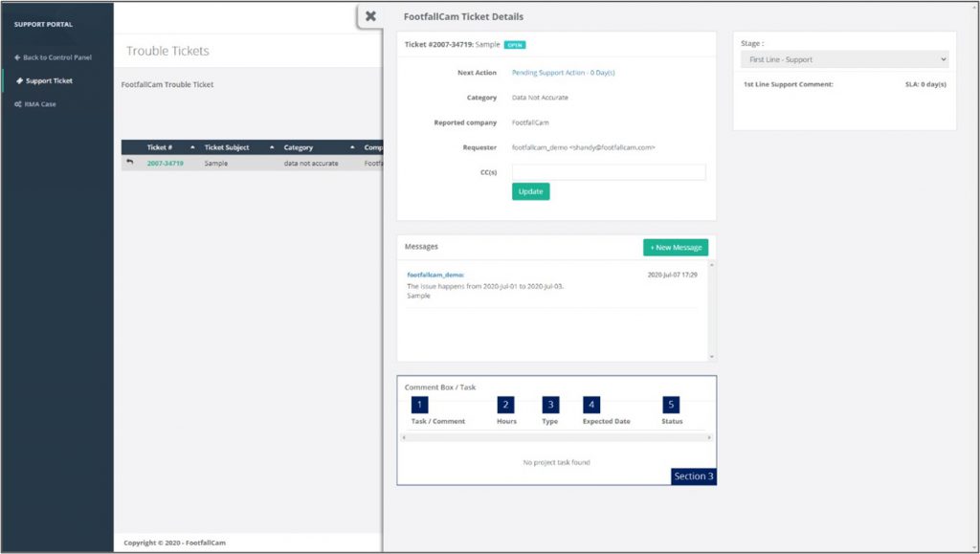
Task: Click the X icon to close Ticket Details
Action: (x=371, y=16)
